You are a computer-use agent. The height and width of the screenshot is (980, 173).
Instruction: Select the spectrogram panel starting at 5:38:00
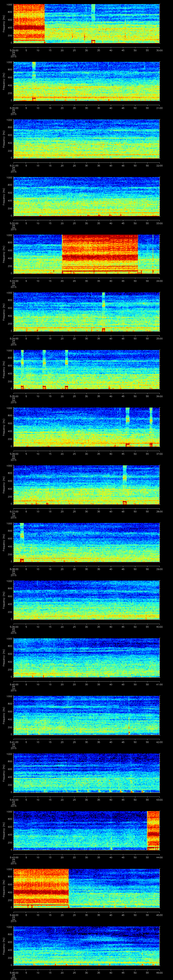(x=86, y=542)
